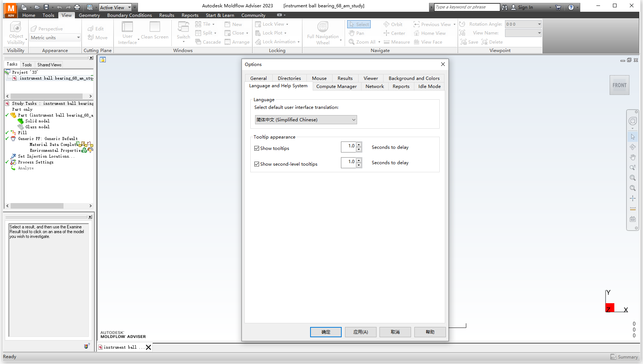Viewport: 643px width, 364px height.
Task: Click Zoom All in Navigate panel
Action: (x=362, y=42)
